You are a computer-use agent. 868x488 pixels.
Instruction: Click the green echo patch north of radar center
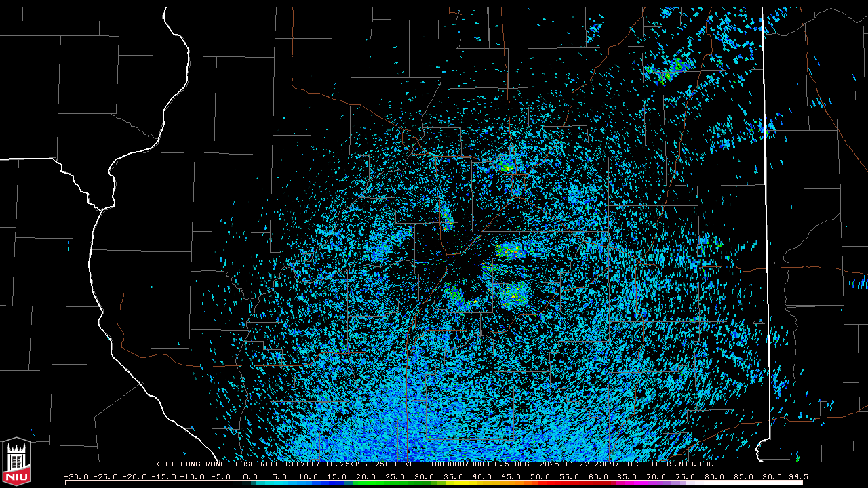pos(507,163)
